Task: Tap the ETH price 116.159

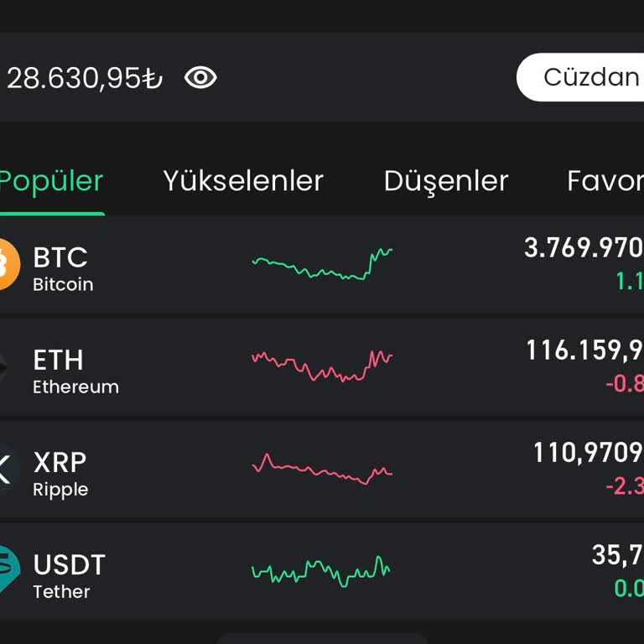Action: [584, 351]
